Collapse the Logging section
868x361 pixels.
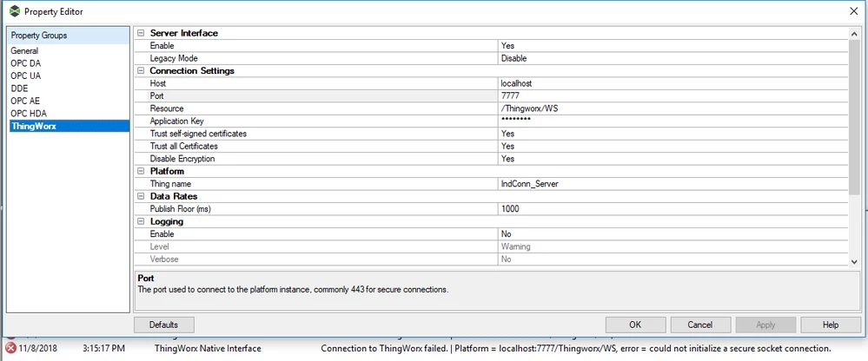[141, 221]
